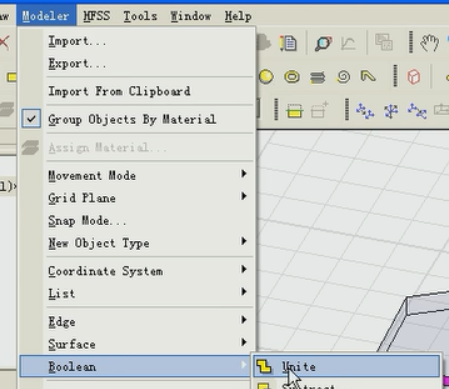
Task: Choose the grayed Assign Material... entry
Action: pyautogui.click(x=137, y=147)
